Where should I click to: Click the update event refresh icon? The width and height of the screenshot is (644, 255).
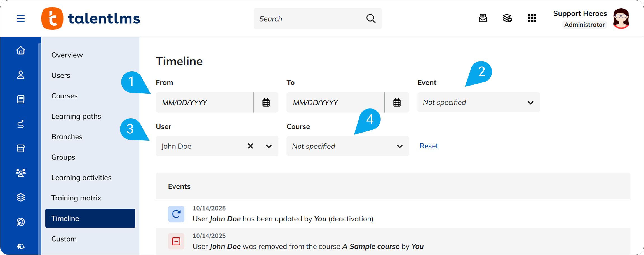coord(176,214)
